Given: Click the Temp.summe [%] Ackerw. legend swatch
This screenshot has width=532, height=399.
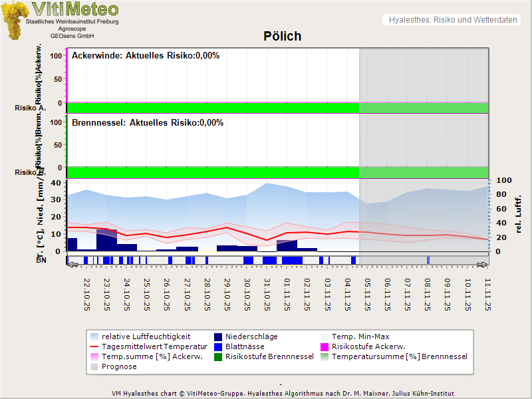Looking at the screenshot, I should click(94, 356).
